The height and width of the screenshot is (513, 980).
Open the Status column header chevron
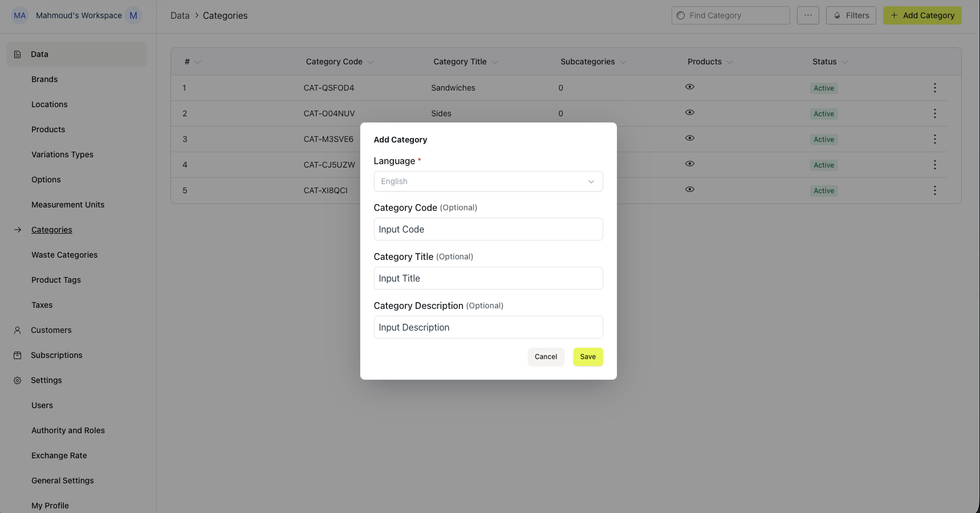(845, 62)
